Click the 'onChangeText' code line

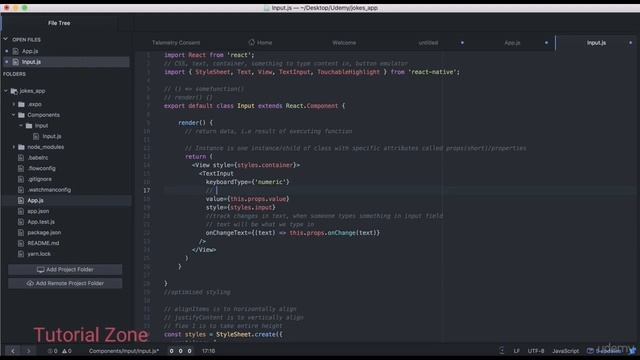click(x=293, y=233)
